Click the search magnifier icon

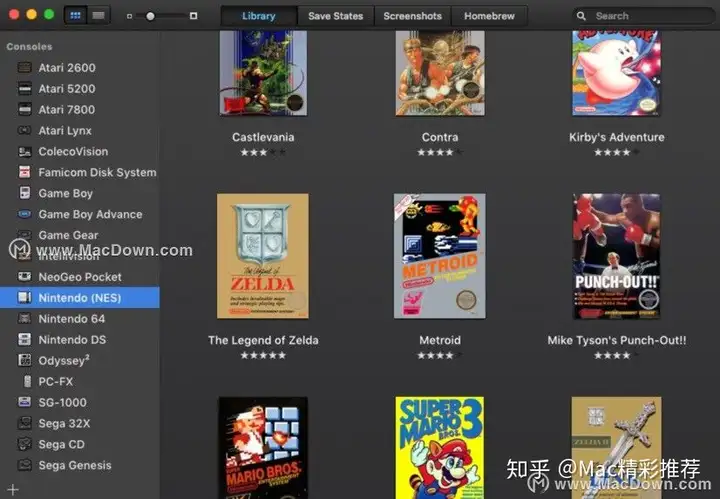(x=581, y=16)
